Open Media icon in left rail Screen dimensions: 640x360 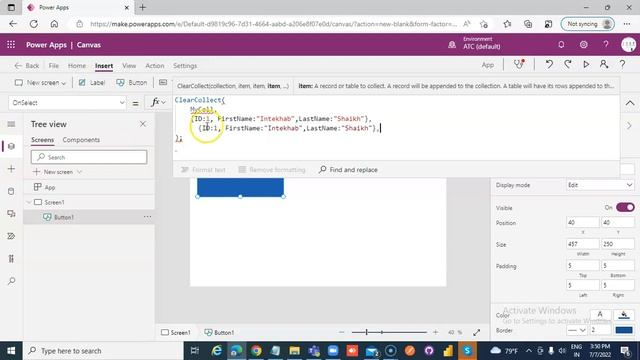11,213
